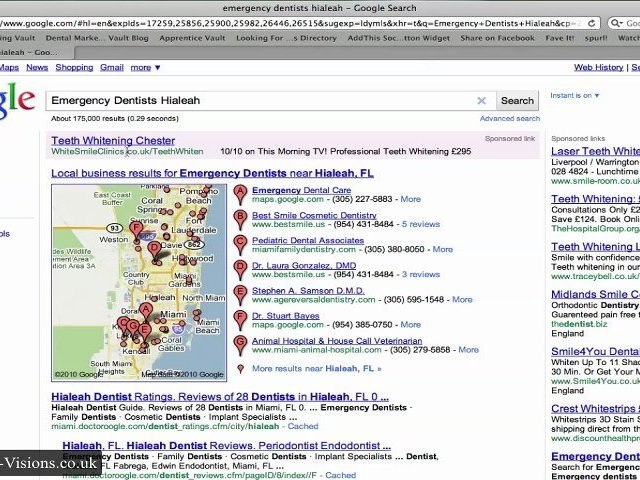Open Web History link
Screen dimensions: 640x480
click(x=598, y=67)
